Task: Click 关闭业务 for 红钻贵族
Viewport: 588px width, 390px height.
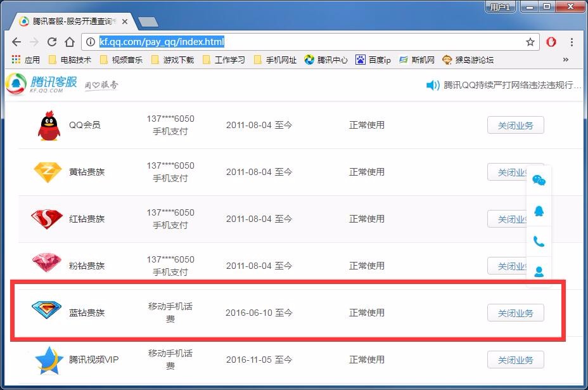Action: 507,219
